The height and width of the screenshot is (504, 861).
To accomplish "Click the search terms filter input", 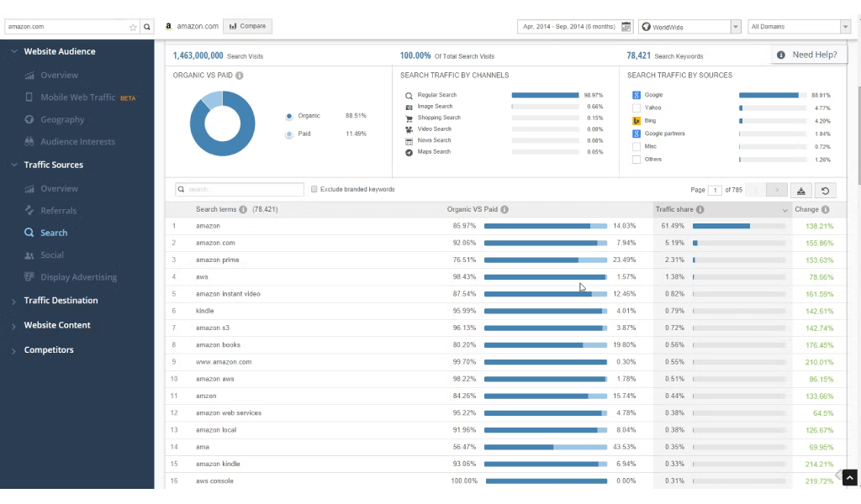I will pyautogui.click(x=240, y=189).
